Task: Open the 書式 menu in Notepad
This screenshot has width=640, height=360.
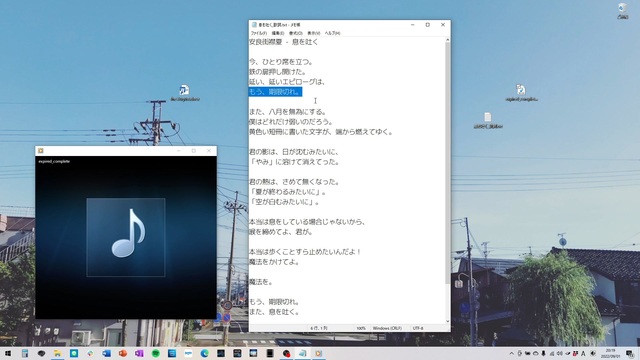Action: point(296,33)
